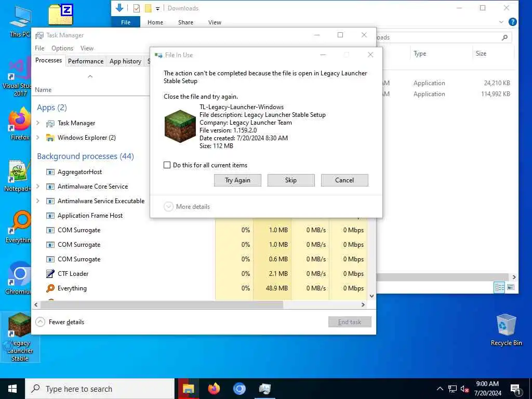The image size is (532, 399).
Task: Open Everything search desktop shortcut
Action: (x=19, y=227)
